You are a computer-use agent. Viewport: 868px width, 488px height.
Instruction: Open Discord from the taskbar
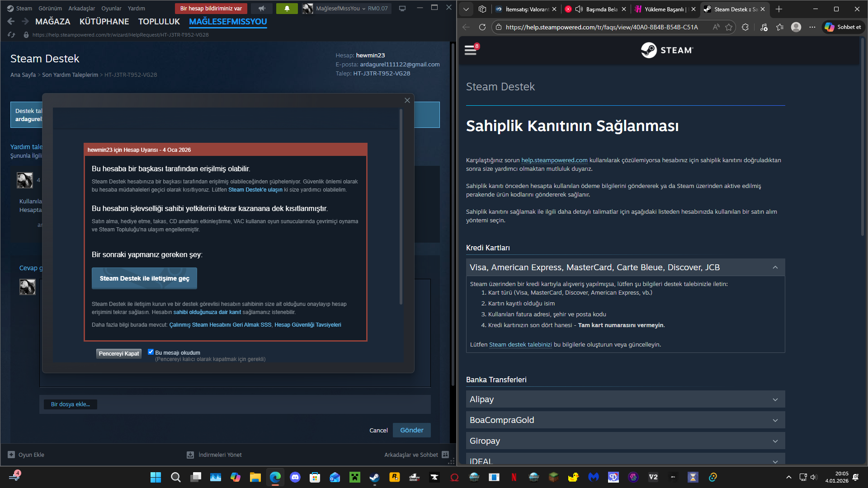tap(295, 477)
